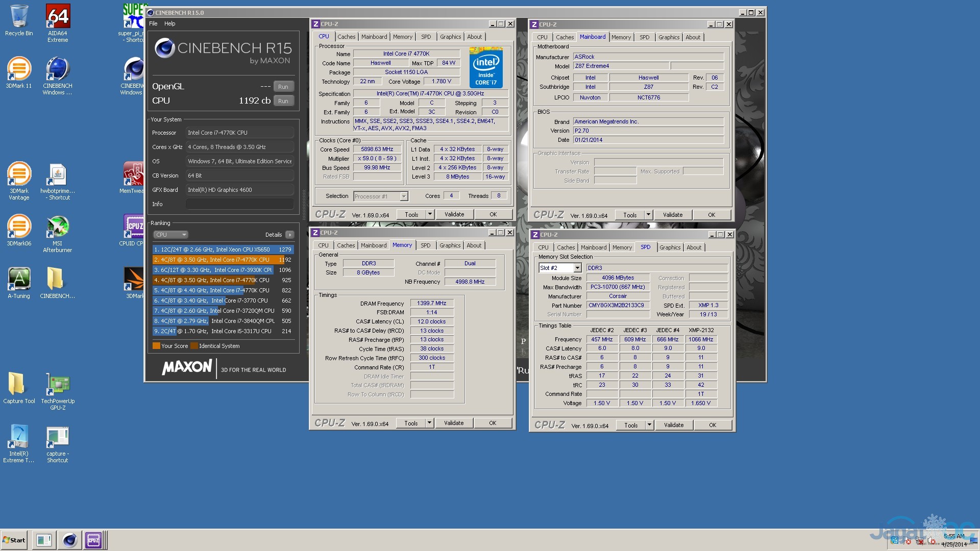980x551 pixels.
Task: Open the File menu in Cinebench
Action: point(153,23)
